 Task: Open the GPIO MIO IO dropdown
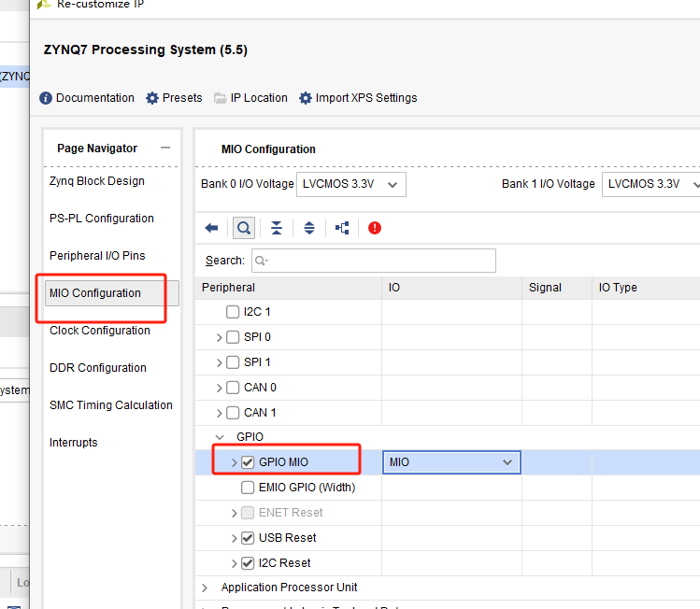(x=451, y=462)
